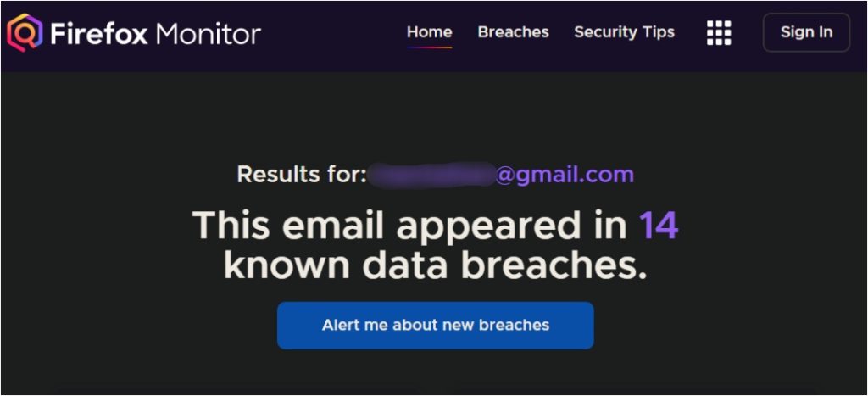This screenshot has width=868, height=396.
Task: Click the center dot of the apps grid
Action: 719,33
